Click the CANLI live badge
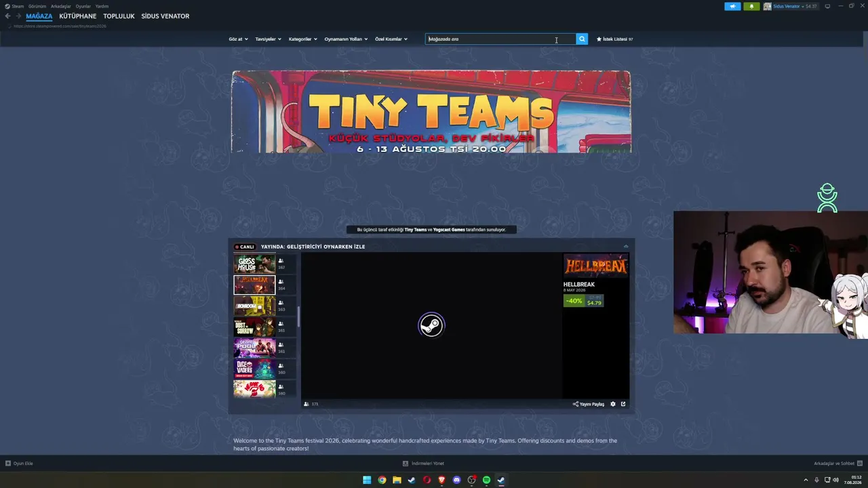868x488 pixels. 244,247
